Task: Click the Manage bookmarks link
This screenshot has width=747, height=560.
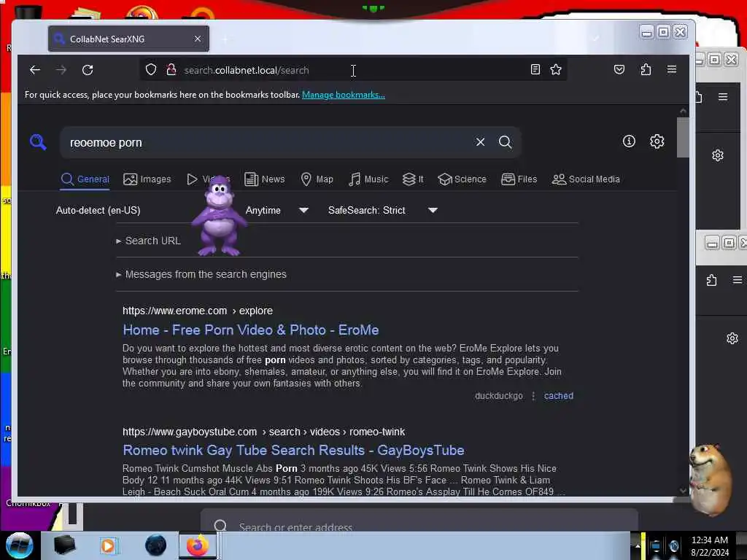Action: point(344,95)
